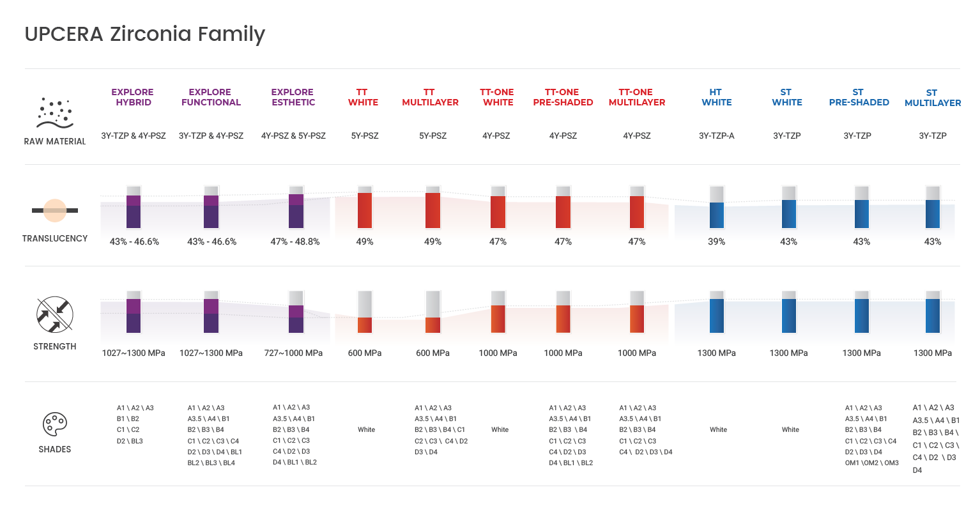The height and width of the screenshot is (506, 980).
Task: Select the Explore Esthetic column heading
Action: (293, 97)
